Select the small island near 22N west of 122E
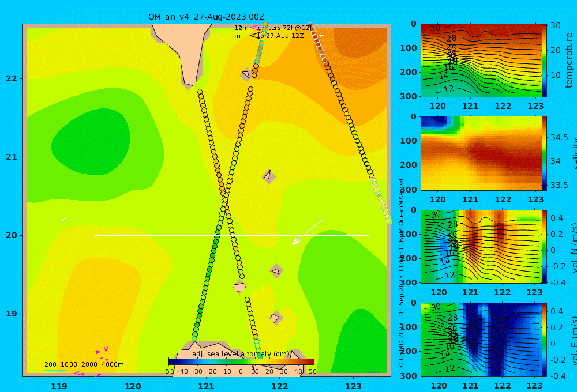 point(246,74)
